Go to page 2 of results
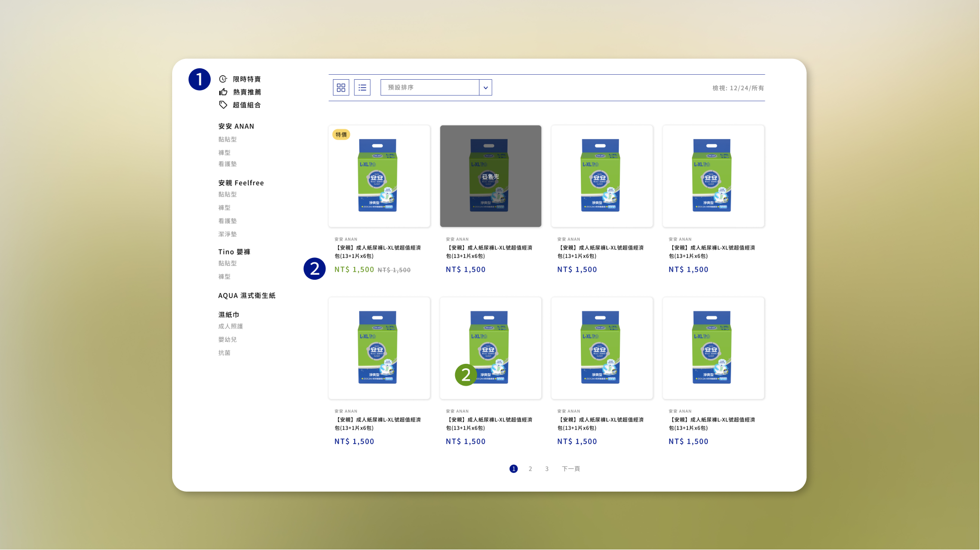Screen dimensions: 980x550 coord(530,469)
